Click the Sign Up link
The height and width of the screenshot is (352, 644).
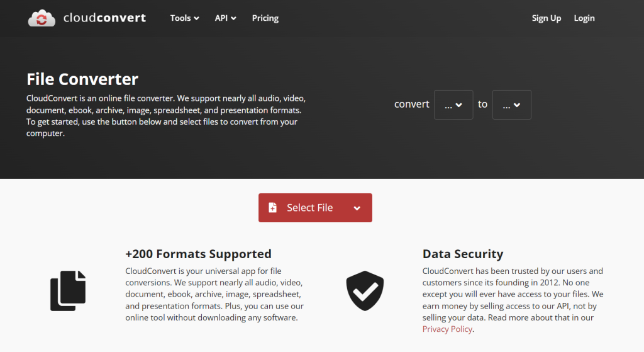pos(546,18)
